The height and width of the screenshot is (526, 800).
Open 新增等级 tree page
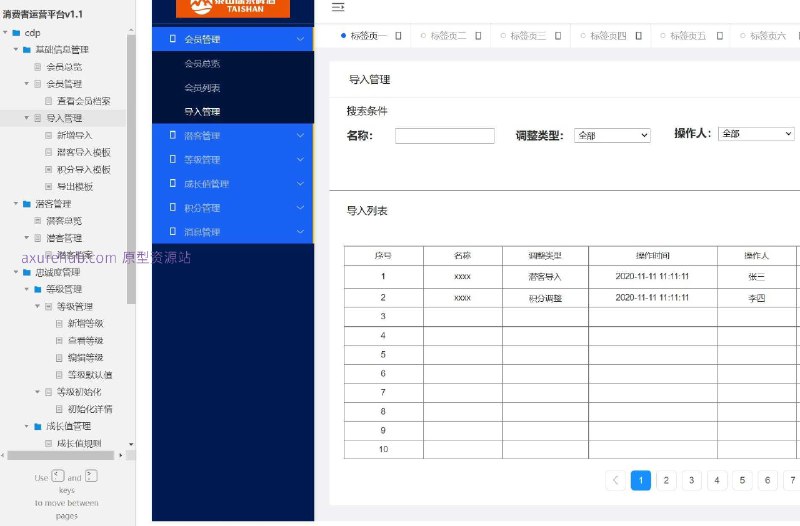[85, 323]
